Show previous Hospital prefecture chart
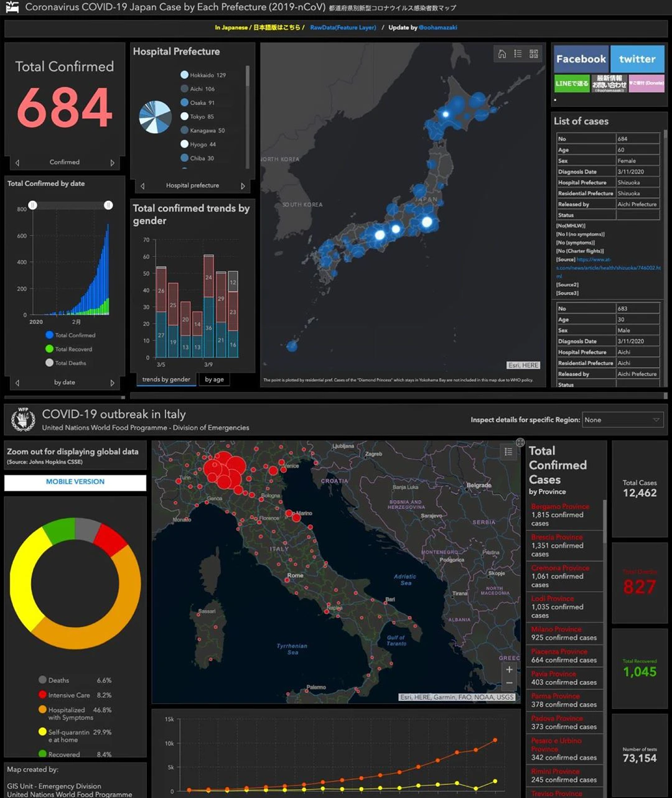Viewport: 672px width, 798px height. [x=142, y=186]
